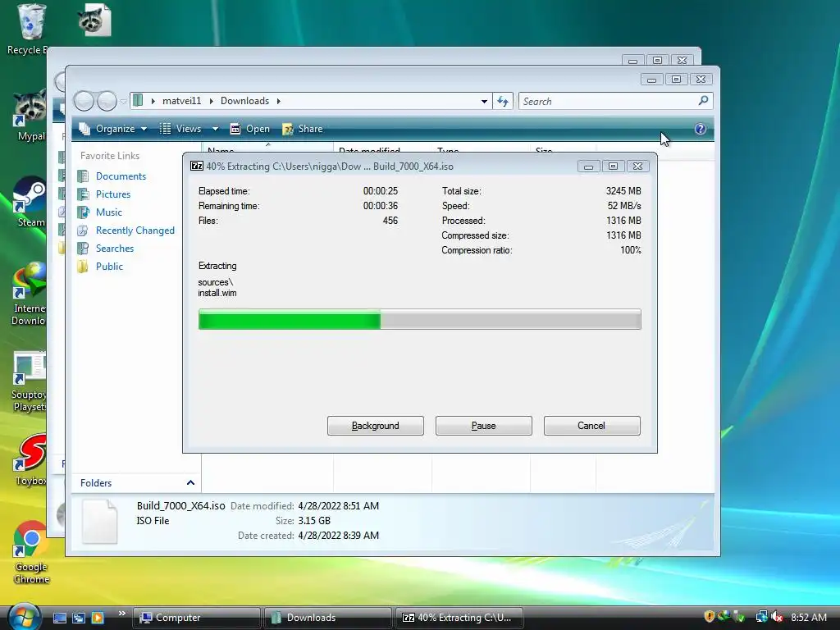Expand quick launch overflow chevron
Image resolution: width=840 pixels, height=630 pixels.
[x=121, y=614]
